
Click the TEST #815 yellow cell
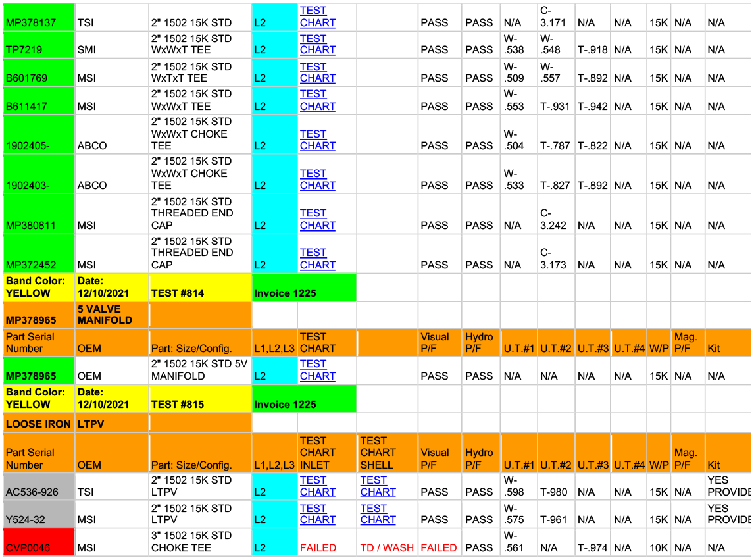(x=200, y=399)
